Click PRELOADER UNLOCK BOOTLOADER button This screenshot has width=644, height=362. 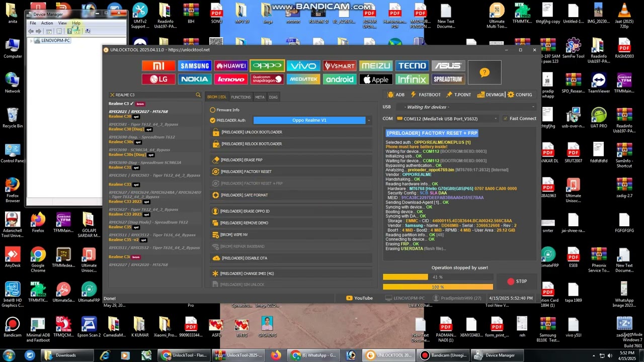(x=291, y=132)
